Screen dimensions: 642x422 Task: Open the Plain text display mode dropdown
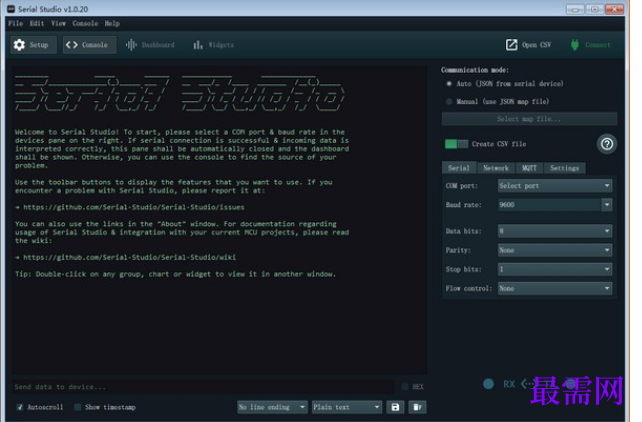[347, 407]
